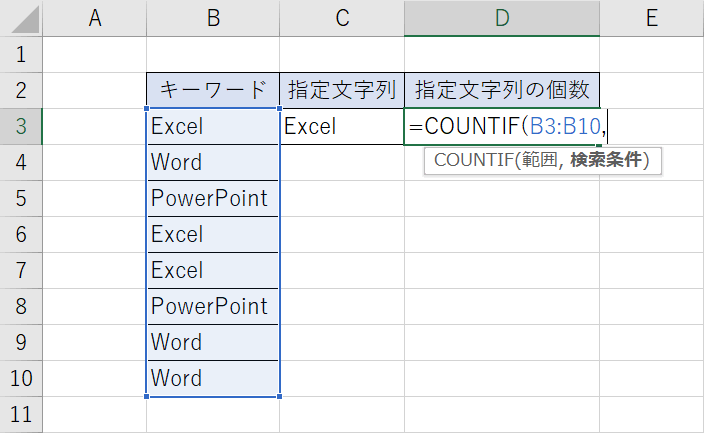Select row 8 header
The image size is (704, 433).
[21, 306]
